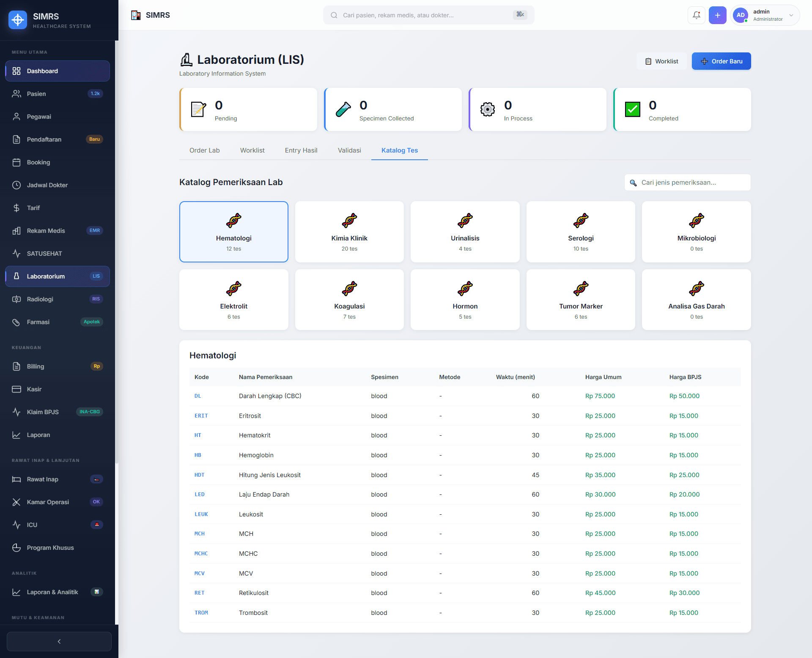Select the Hormon test category card
The image size is (812, 658).
465,300
